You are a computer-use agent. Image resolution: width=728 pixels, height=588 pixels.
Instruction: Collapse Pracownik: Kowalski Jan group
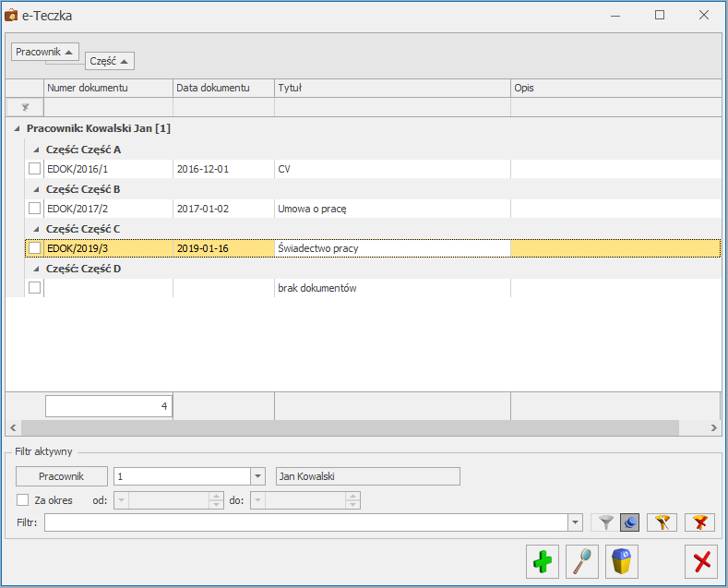(x=18, y=128)
